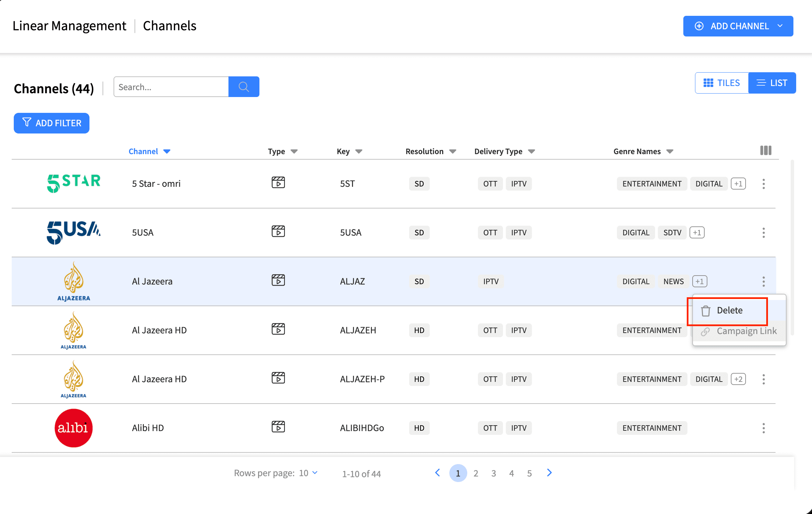The width and height of the screenshot is (812, 514).
Task: Choose Delete from context menu
Action: (x=739, y=310)
